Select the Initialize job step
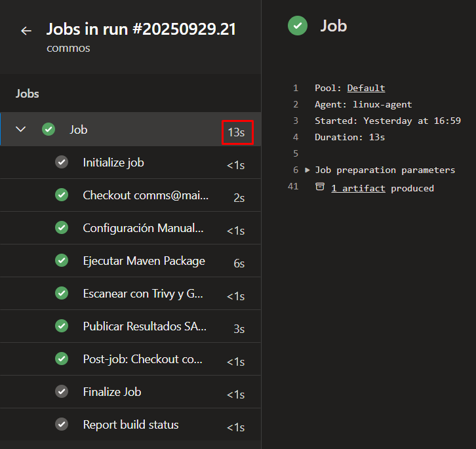This screenshot has height=449, width=476. click(113, 163)
